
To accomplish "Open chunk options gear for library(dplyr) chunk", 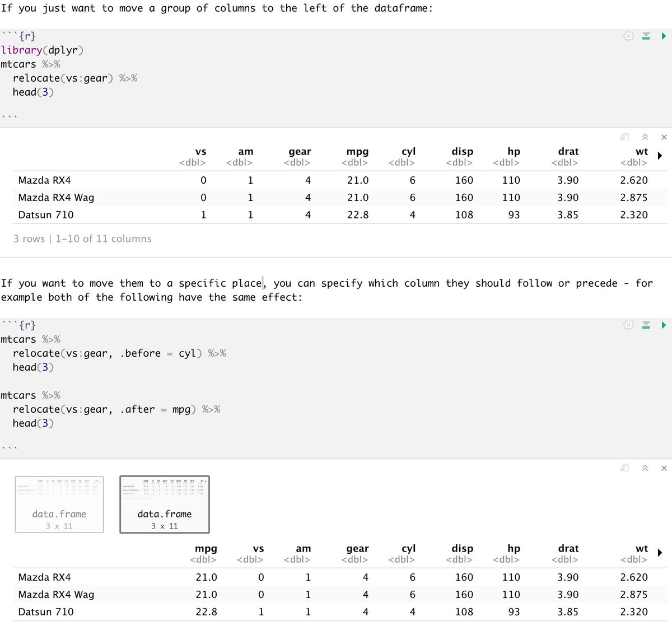I will pos(628,36).
